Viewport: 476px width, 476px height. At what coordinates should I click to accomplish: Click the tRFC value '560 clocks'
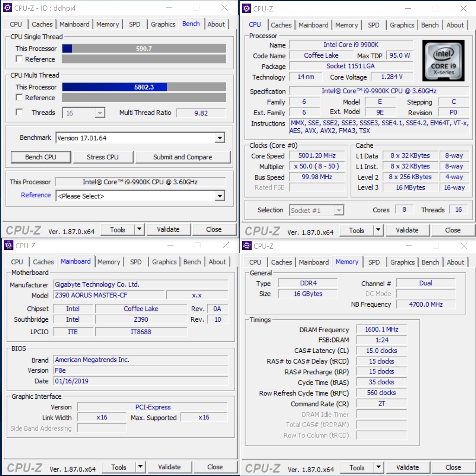pos(382,393)
